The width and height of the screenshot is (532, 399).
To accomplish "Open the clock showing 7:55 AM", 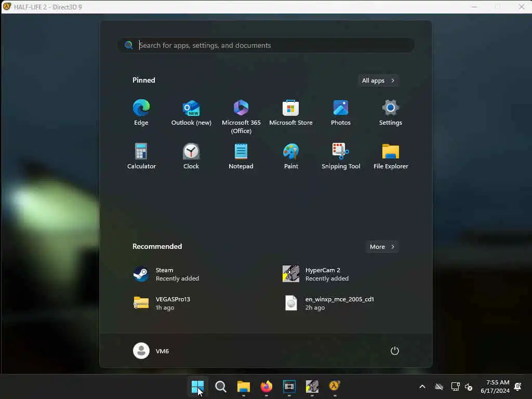I will [495, 387].
